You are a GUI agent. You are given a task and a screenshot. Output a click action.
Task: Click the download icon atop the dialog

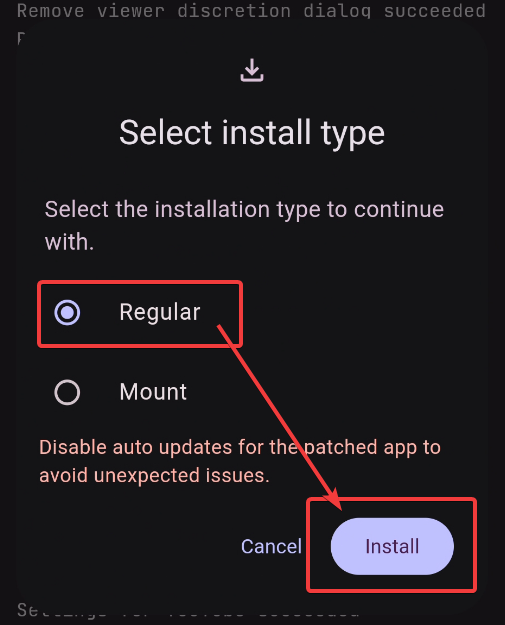tap(252, 70)
